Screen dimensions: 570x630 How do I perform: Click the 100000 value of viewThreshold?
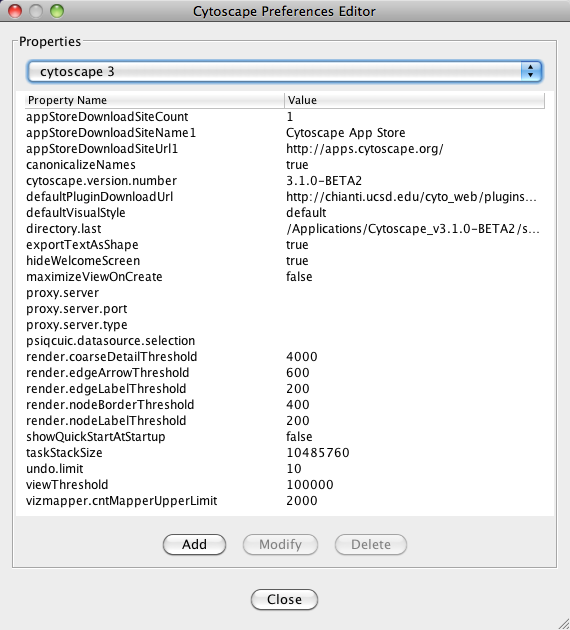(310, 485)
